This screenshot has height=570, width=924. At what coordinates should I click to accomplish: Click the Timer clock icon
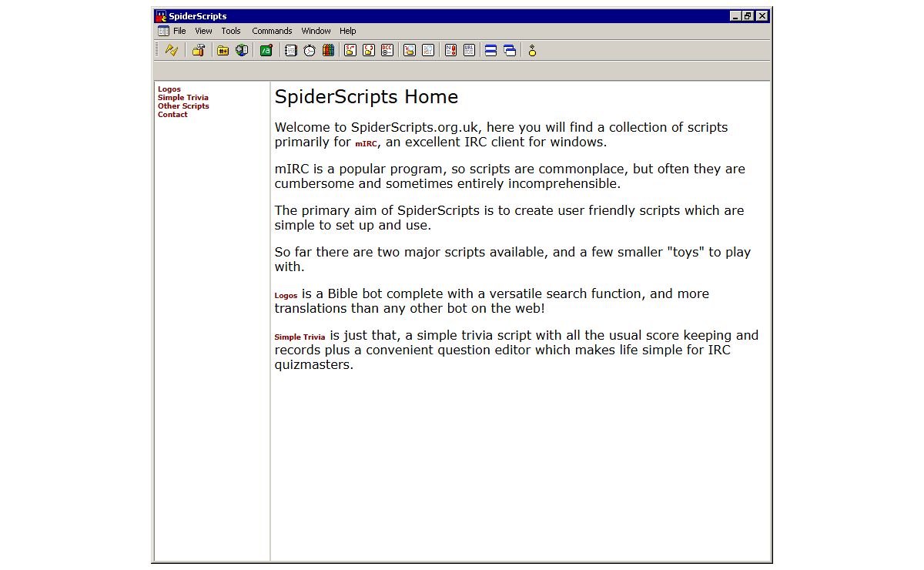(310, 50)
